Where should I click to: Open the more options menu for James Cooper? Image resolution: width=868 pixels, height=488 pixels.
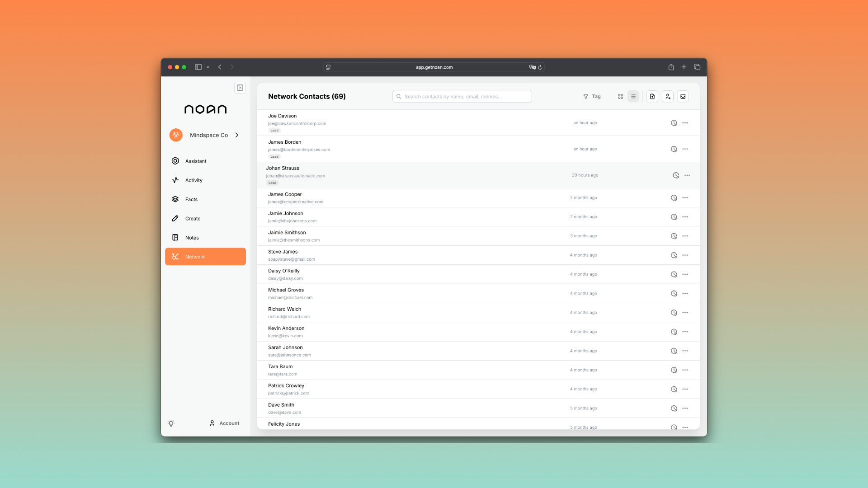click(x=685, y=198)
